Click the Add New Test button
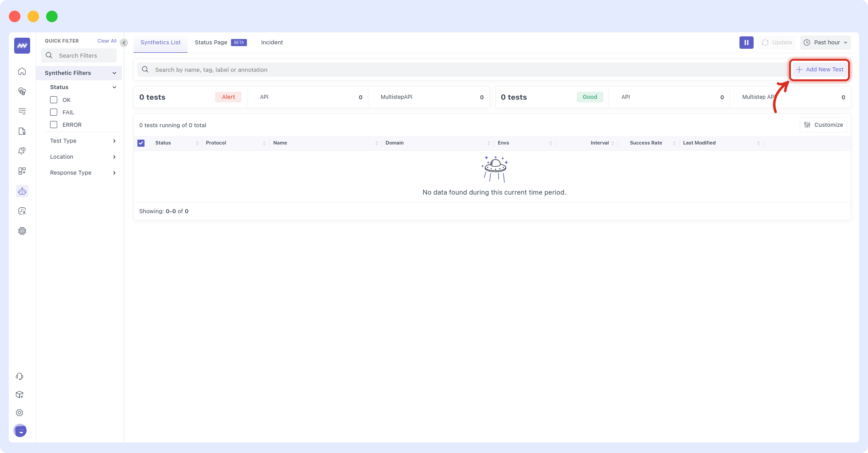The height and width of the screenshot is (453, 868). 820,70
